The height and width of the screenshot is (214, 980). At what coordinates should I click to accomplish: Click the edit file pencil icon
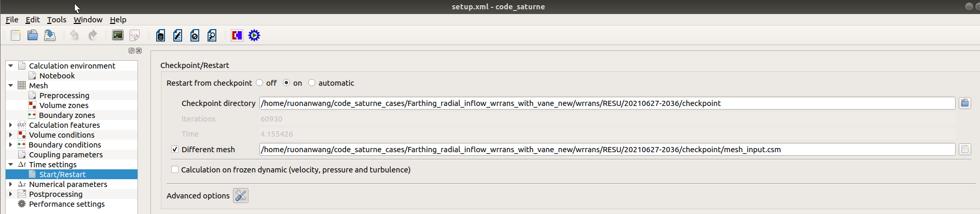click(177, 35)
